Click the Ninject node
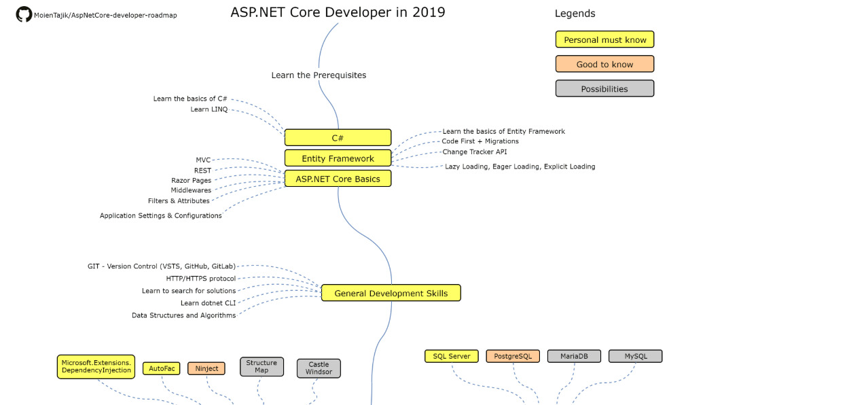 coord(206,368)
